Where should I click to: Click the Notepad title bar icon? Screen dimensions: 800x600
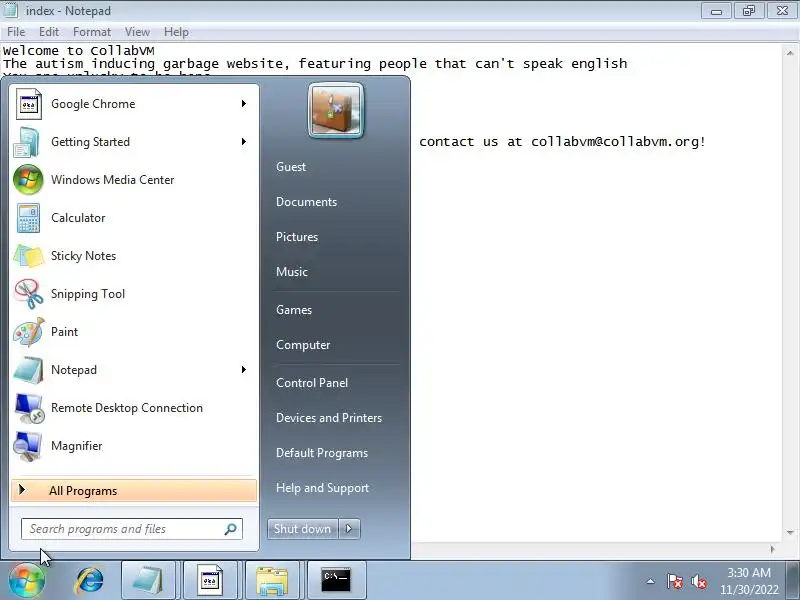(x=11, y=10)
